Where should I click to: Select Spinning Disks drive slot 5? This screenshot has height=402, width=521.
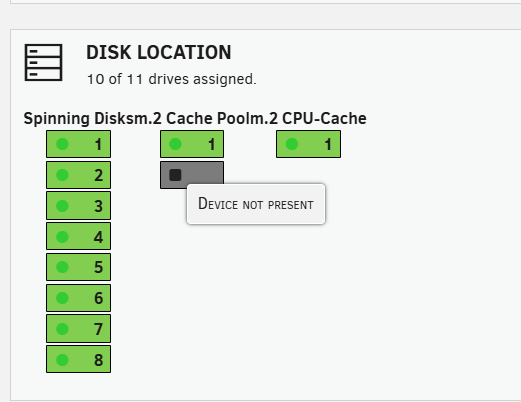point(78,267)
